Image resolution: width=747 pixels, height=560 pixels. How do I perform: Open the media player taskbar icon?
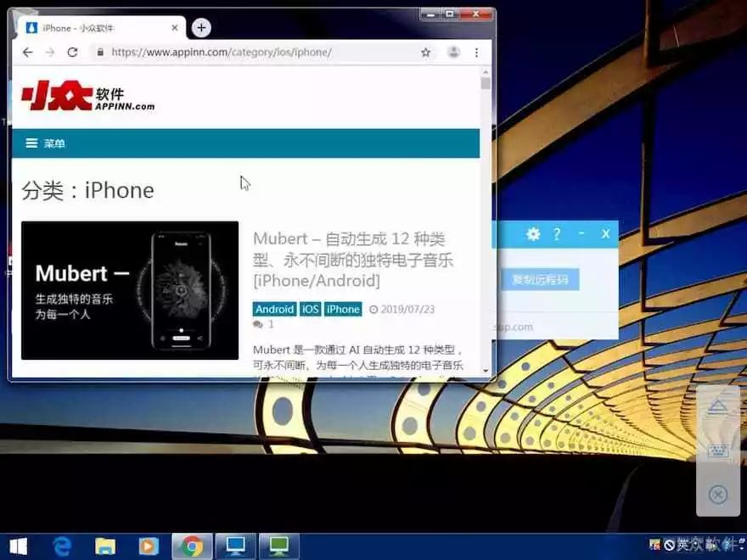149,546
